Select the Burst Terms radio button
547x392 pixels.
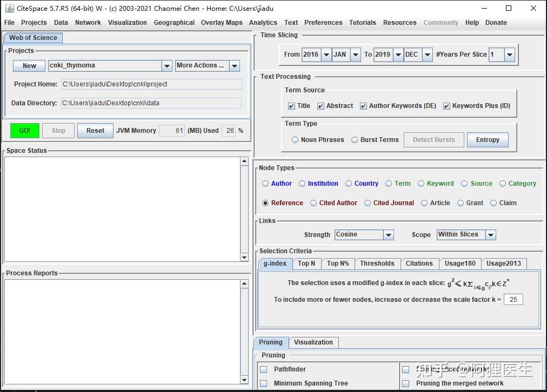355,140
